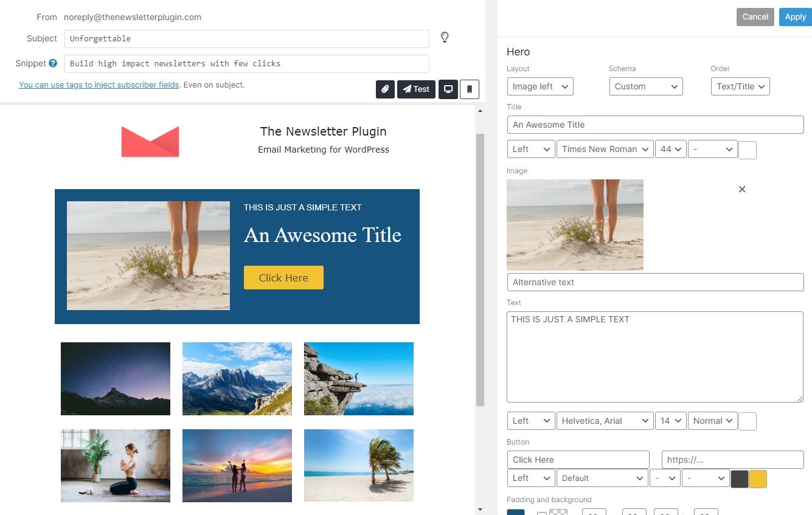
Task: Remove the hero image with the X icon
Action: (x=742, y=189)
